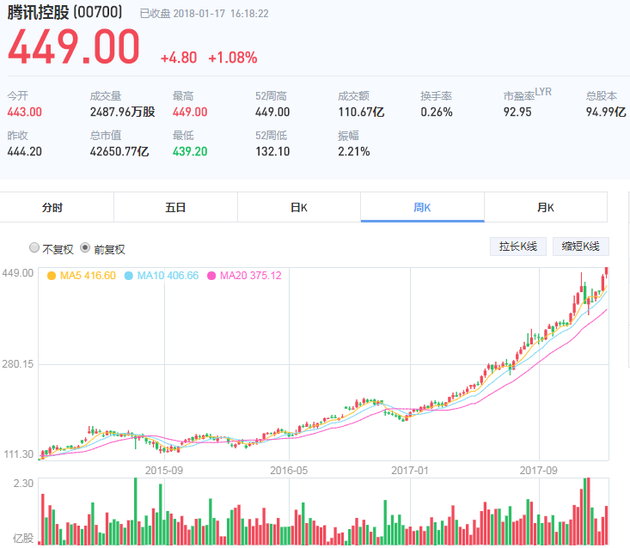Viewport: 630px width, 548px height.
Task: Click the 缩短K线 button
Action: (581, 246)
